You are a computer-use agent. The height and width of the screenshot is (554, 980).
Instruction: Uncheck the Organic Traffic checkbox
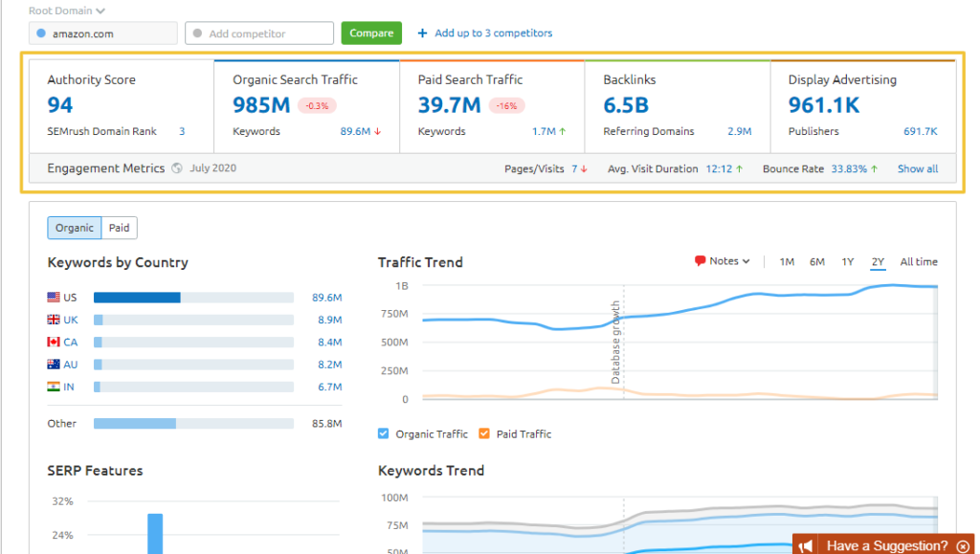click(383, 433)
